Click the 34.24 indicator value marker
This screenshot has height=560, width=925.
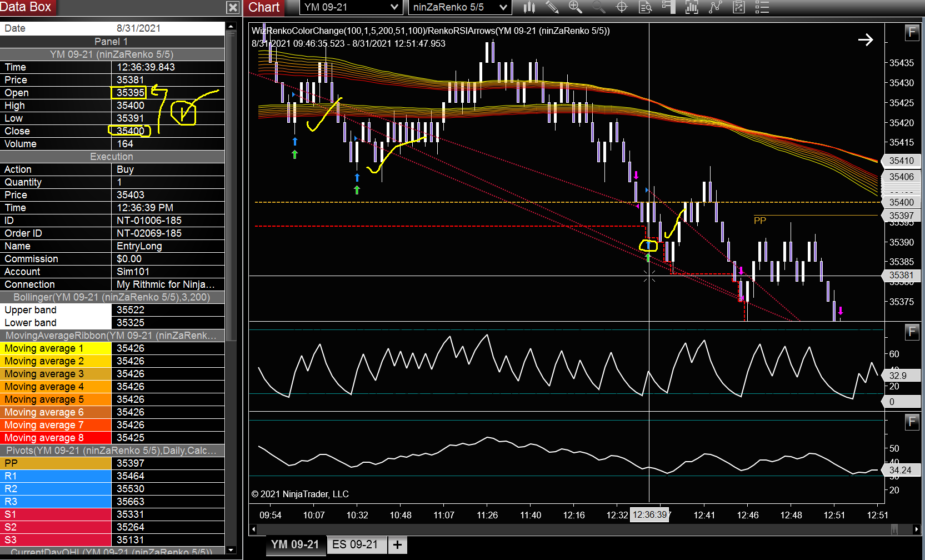900,470
